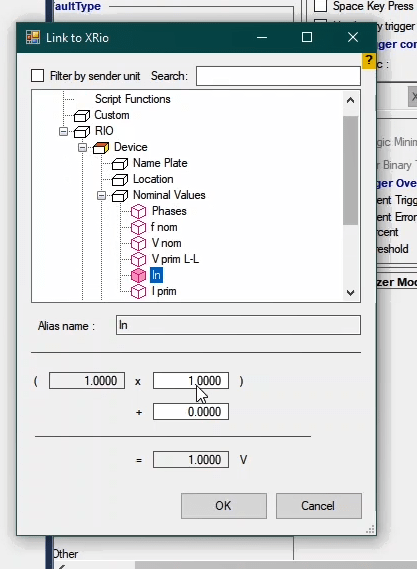Click the yellow question mark help icon
The height and width of the screenshot is (569, 417).
pyautogui.click(x=369, y=60)
